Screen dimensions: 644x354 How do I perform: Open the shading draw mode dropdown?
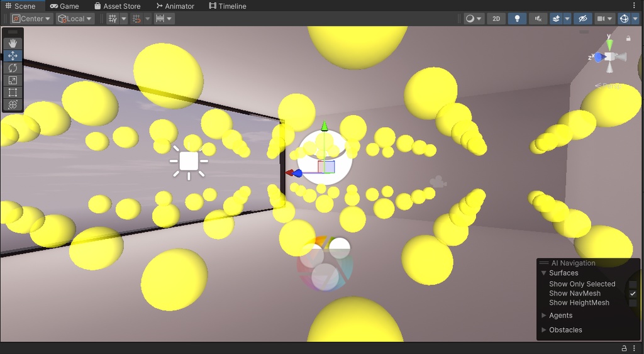pos(474,19)
